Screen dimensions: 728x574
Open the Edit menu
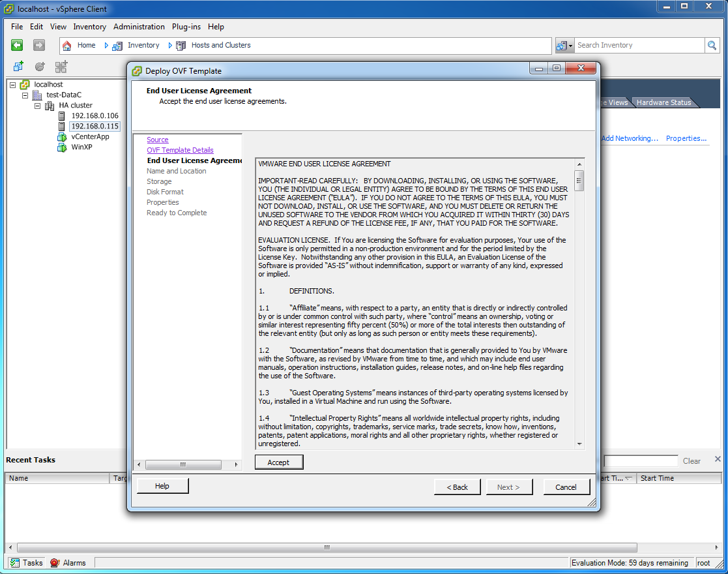point(36,27)
